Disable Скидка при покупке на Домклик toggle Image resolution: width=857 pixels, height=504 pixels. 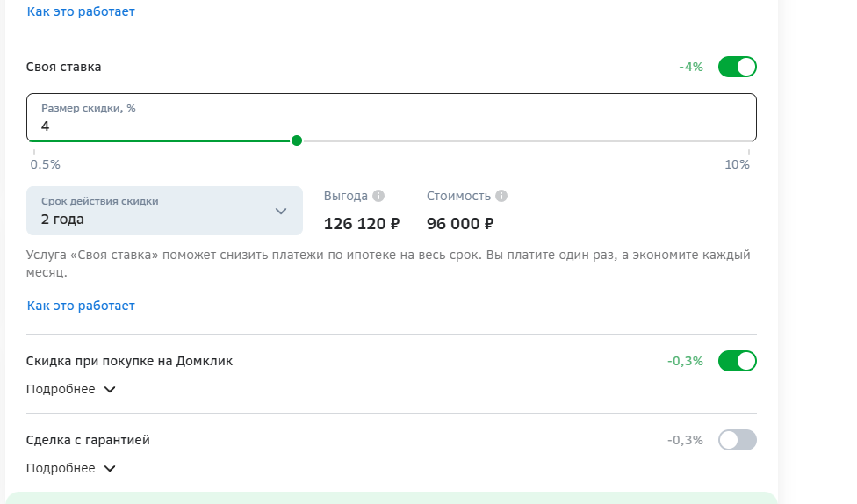pos(738,361)
